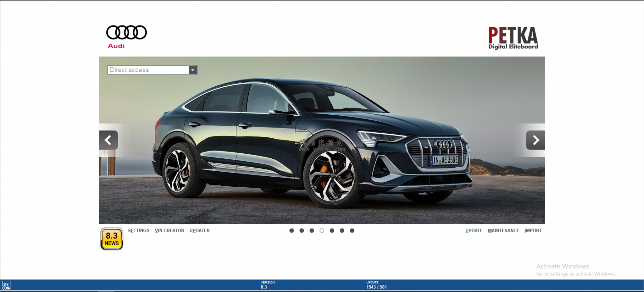Click the IMPORT option
Image resolution: width=644 pixels, height=292 pixels.
pyautogui.click(x=533, y=231)
